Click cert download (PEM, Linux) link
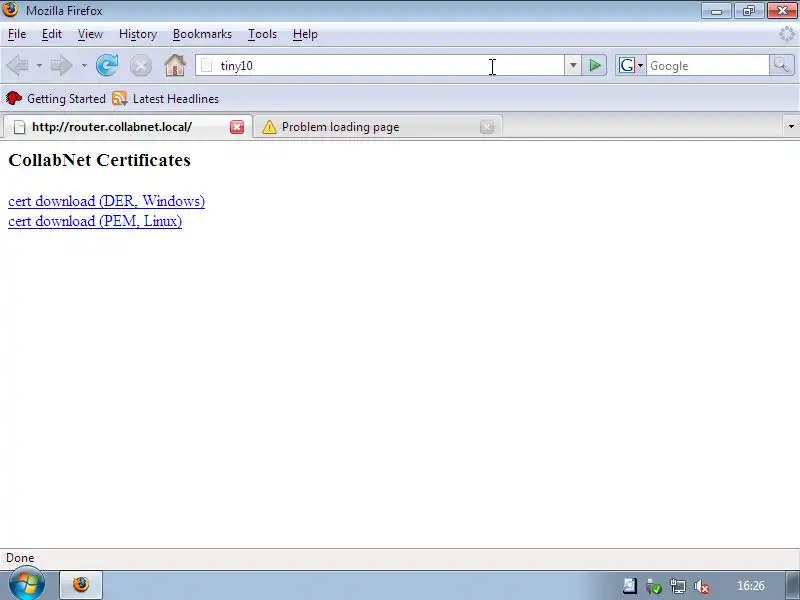Viewport: 800px width, 600px height. [95, 221]
